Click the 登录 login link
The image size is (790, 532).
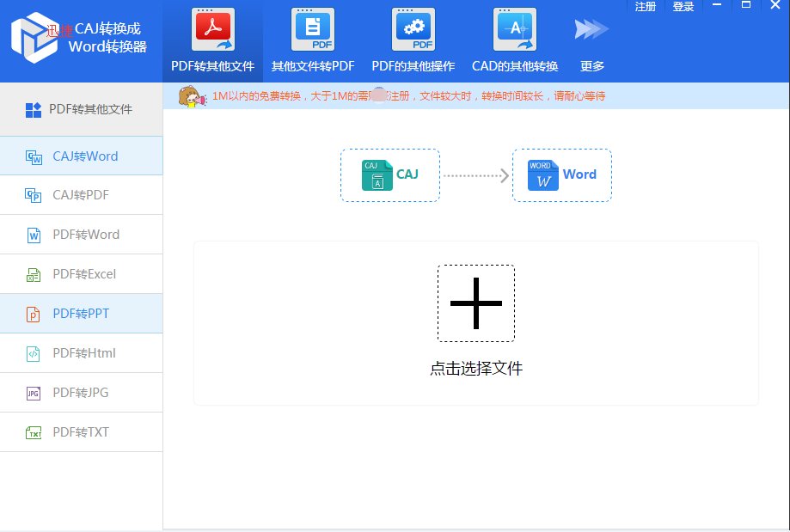point(683,7)
